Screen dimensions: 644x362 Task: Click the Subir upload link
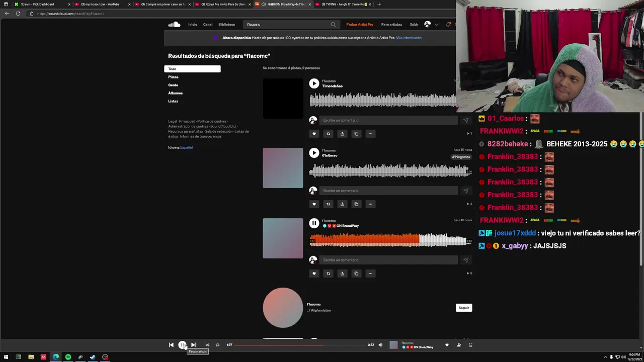pos(414,24)
